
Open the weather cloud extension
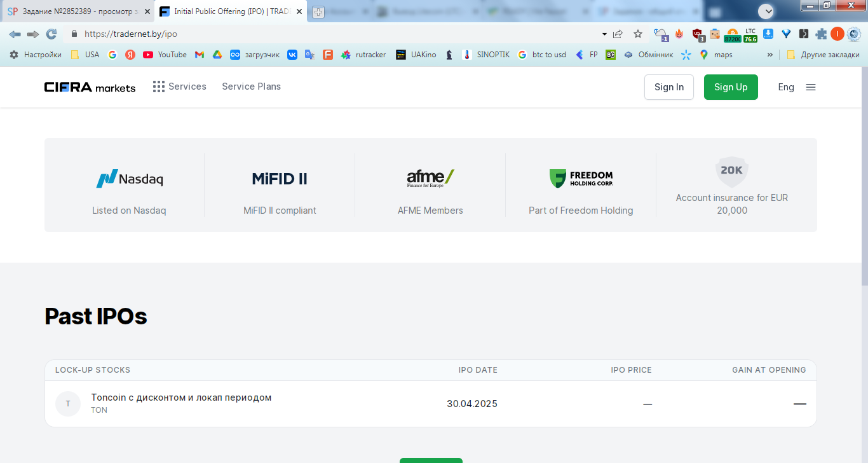[x=661, y=34]
